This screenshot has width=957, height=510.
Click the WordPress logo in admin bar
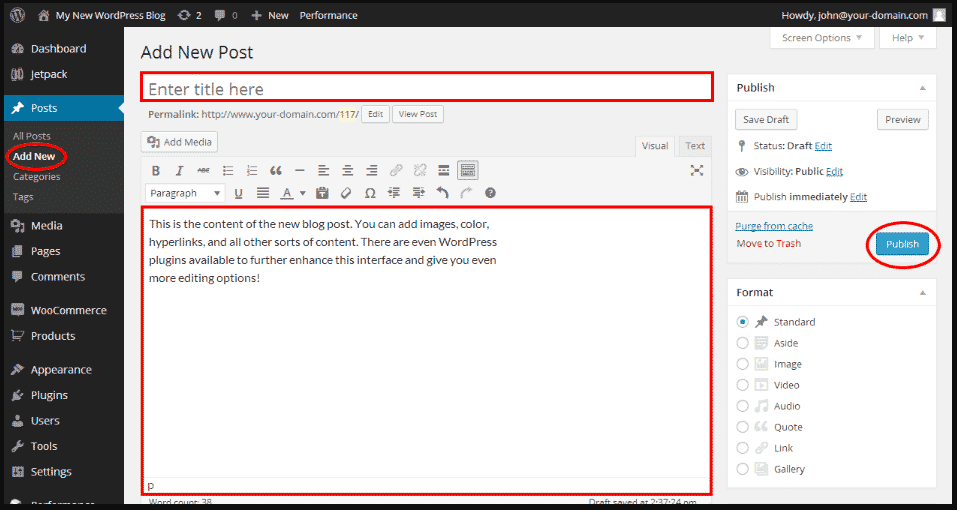pyautogui.click(x=18, y=15)
